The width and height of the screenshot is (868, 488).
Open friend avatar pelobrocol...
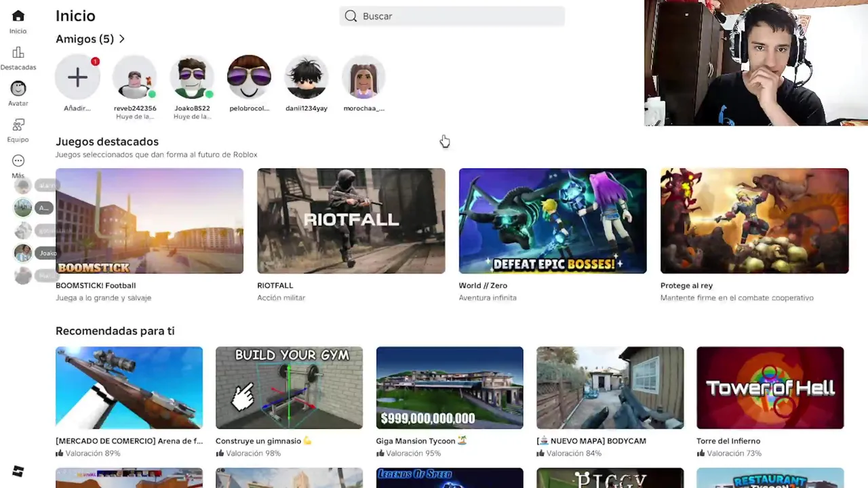(249, 77)
